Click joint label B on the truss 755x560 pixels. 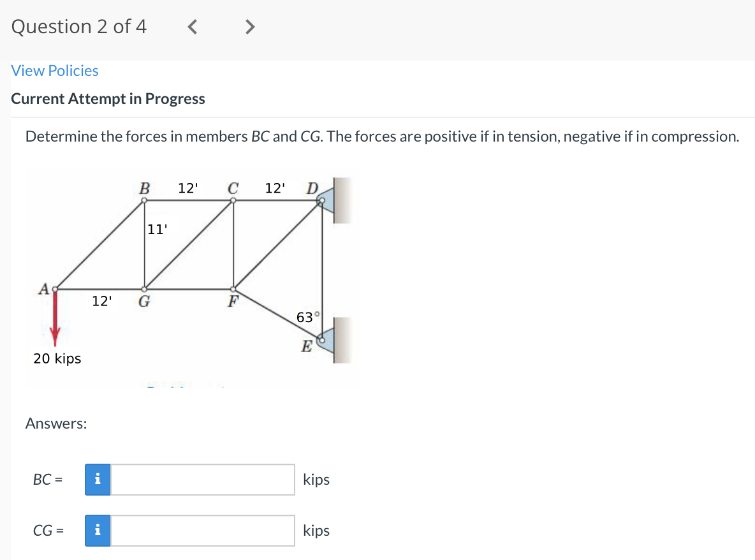coord(144,188)
